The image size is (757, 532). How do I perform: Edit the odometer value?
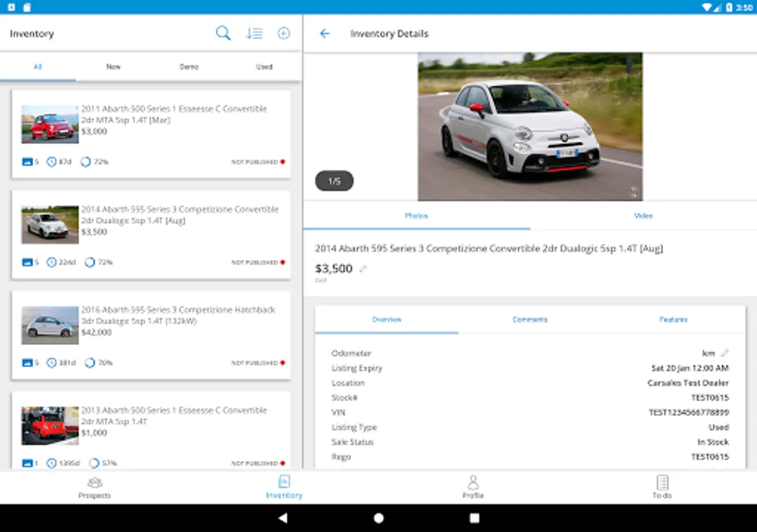click(x=725, y=353)
